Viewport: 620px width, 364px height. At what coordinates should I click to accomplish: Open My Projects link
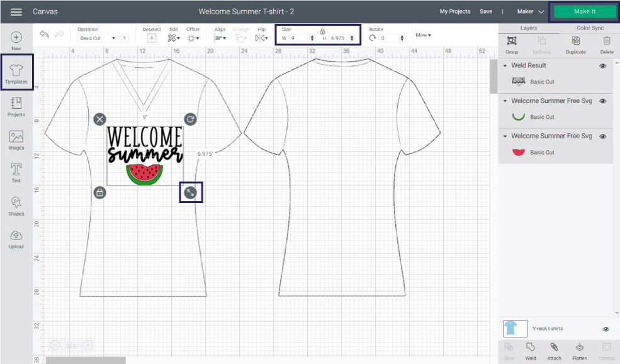[x=455, y=11]
